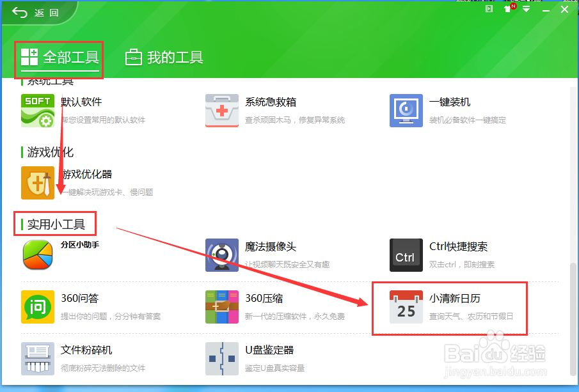Click the 游戏优化器 title text
The width and height of the screenshot is (579, 392).
pos(87,174)
